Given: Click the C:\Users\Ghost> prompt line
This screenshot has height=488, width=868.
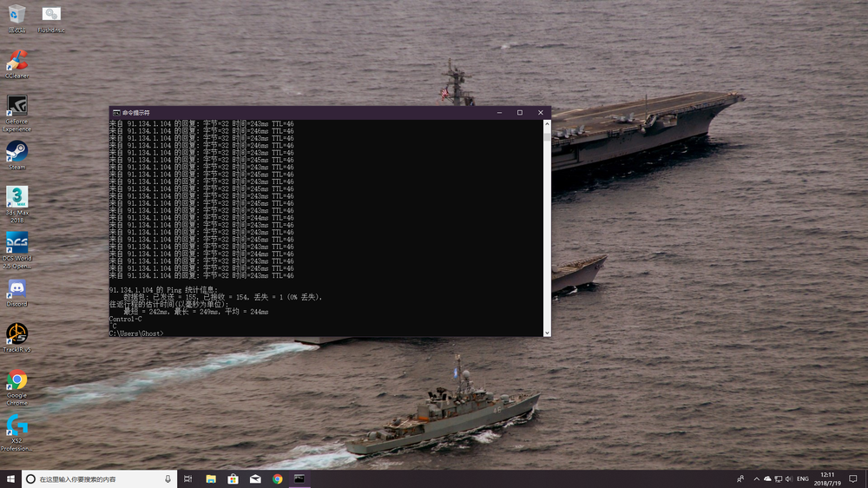Looking at the screenshot, I should 137,333.
